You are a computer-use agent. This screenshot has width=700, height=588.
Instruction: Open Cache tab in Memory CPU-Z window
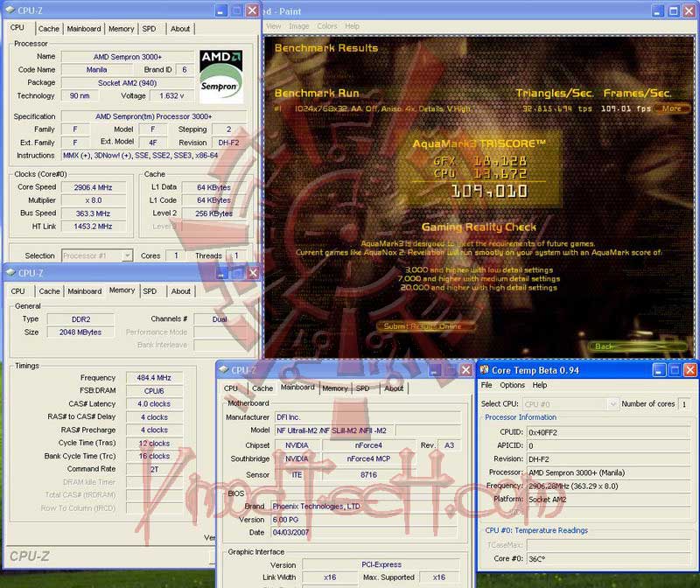coord(49,291)
